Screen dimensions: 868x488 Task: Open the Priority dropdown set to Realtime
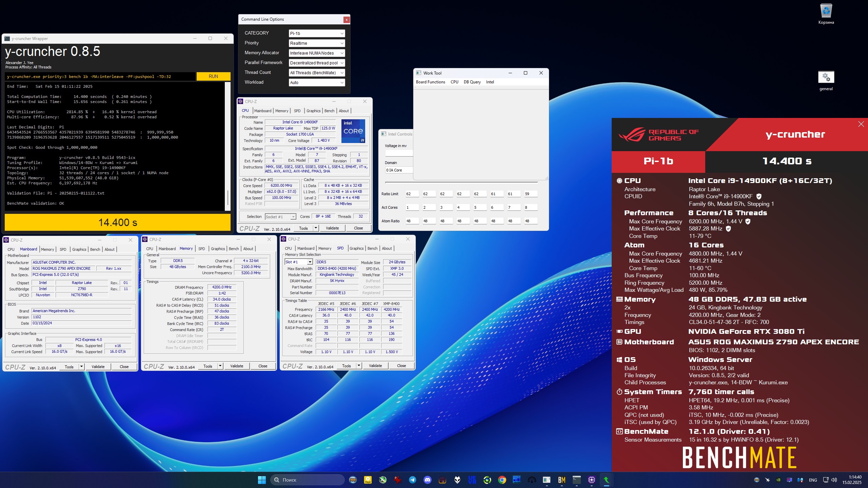pos(317,43)
